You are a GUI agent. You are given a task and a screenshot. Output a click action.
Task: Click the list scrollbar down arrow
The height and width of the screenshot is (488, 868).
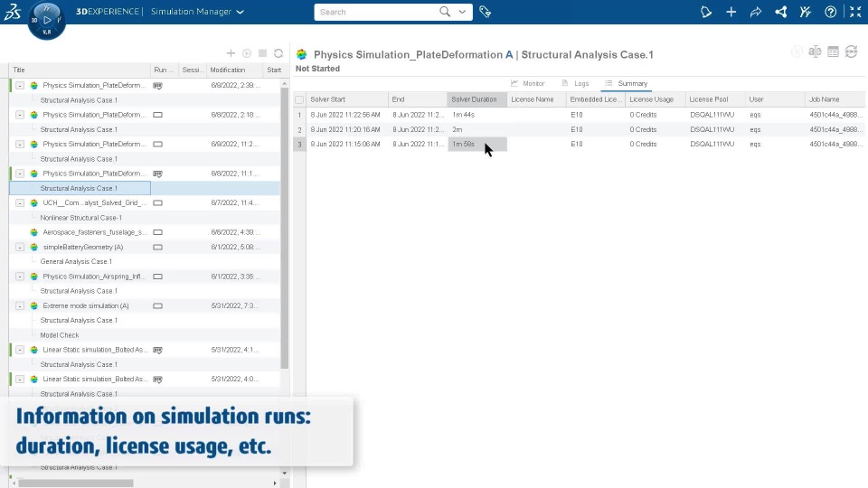(285, 473)
